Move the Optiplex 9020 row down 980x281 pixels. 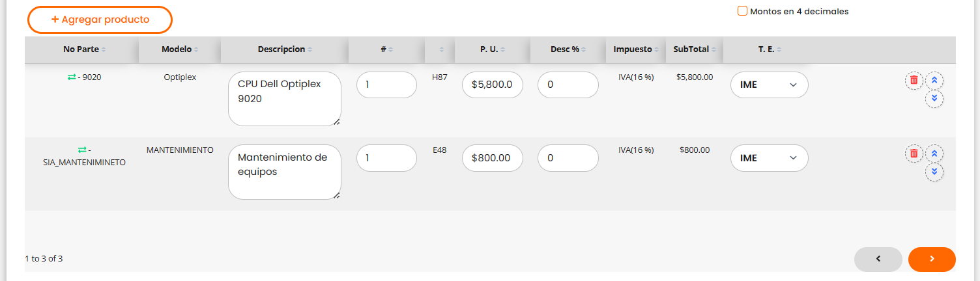(934, 99)
